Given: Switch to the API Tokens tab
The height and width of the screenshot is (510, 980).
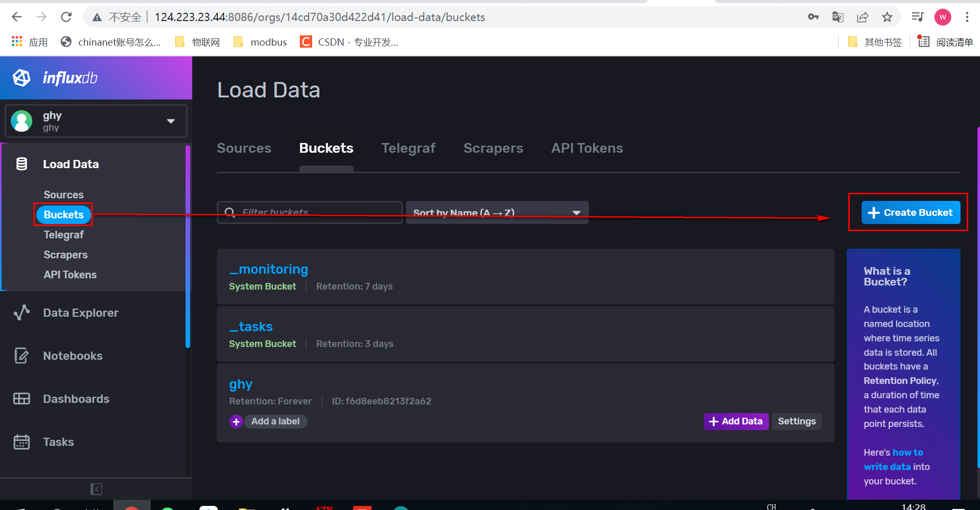Looking at the screenshot, I should coord(586,148).
